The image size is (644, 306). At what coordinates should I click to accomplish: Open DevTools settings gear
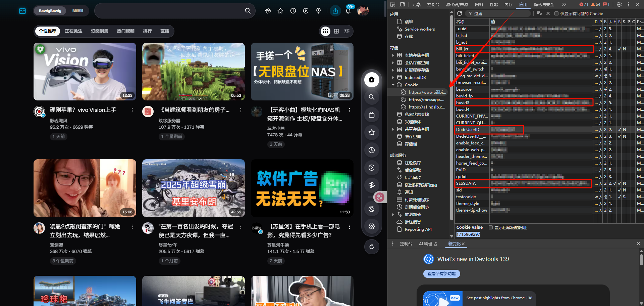coord(619,4)
